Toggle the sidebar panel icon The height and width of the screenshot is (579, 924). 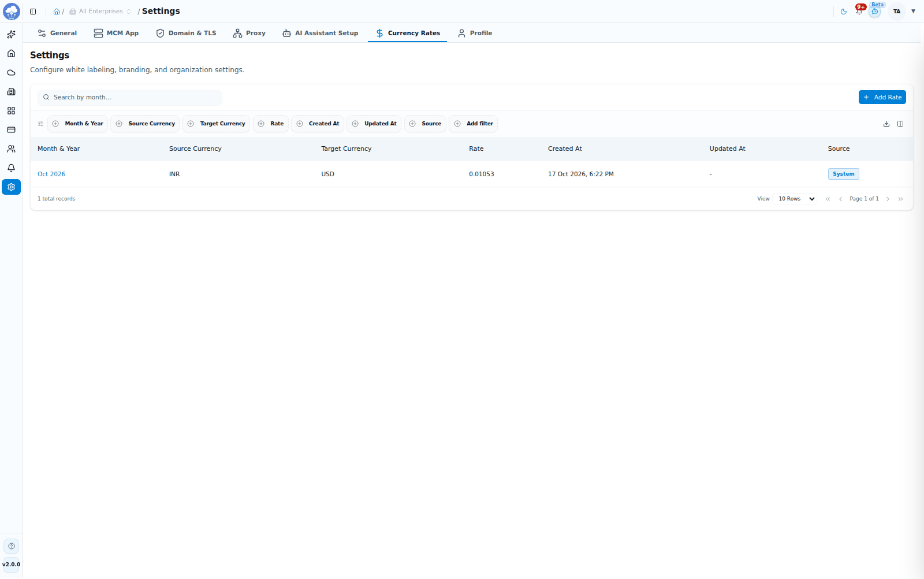33,12
